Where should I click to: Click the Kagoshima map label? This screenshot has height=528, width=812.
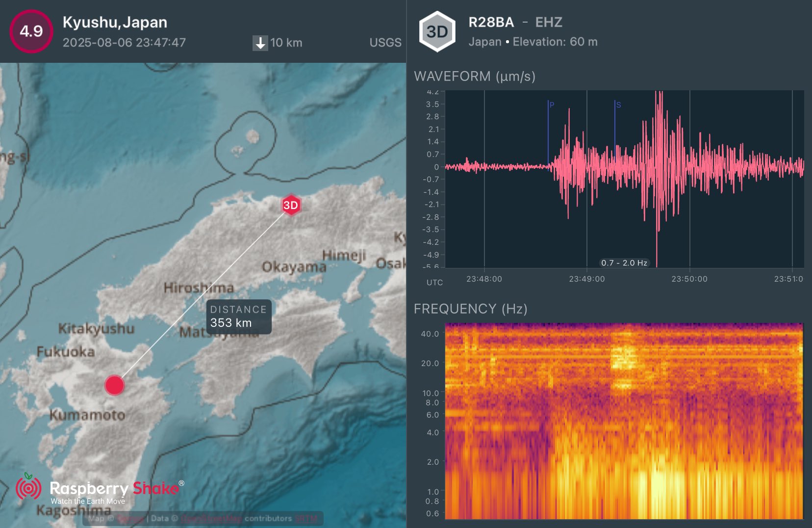point(74,510)
